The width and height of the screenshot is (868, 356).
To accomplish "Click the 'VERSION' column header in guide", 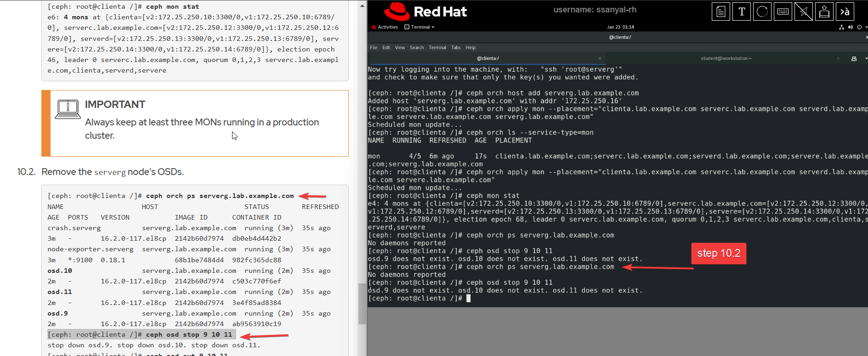I will [x=115, y=218].
